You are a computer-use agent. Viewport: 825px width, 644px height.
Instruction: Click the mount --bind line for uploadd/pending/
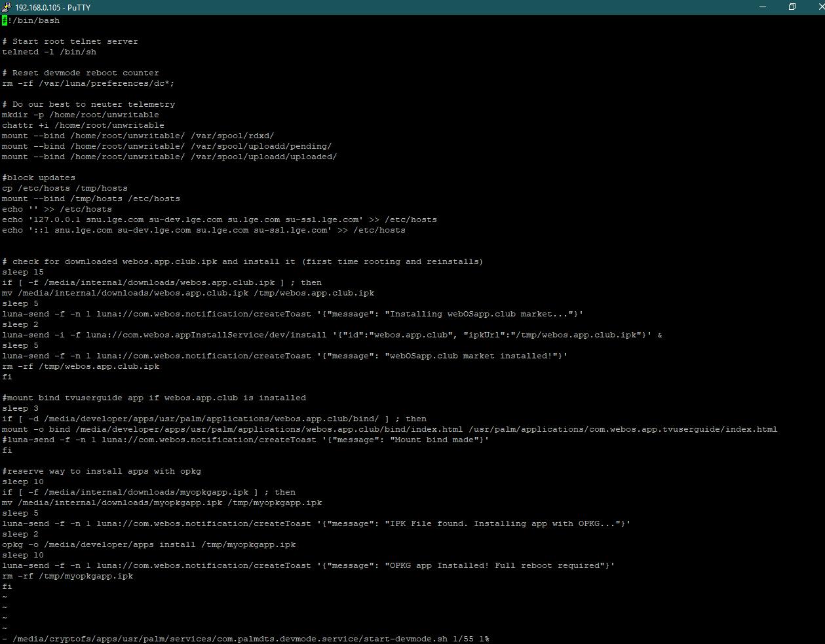[x=166, y=146]
